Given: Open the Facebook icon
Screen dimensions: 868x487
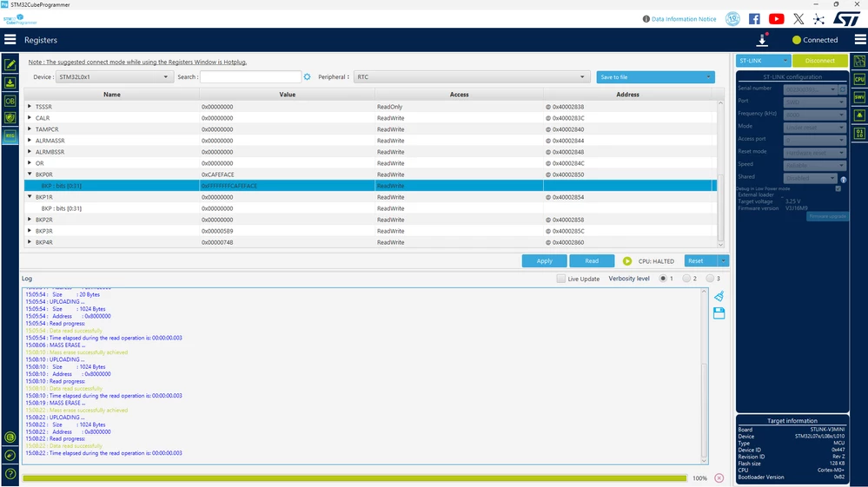Looking at the screenshot, I should tap(754, 19).
